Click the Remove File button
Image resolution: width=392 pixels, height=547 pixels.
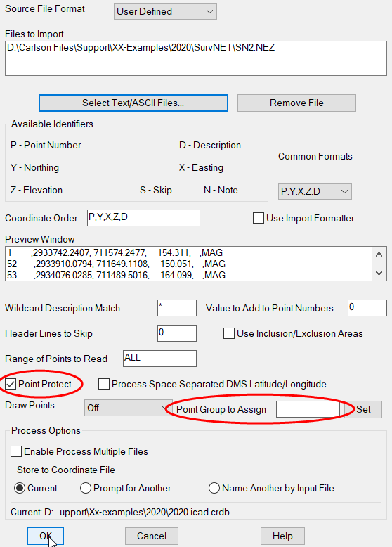(296, 103)
